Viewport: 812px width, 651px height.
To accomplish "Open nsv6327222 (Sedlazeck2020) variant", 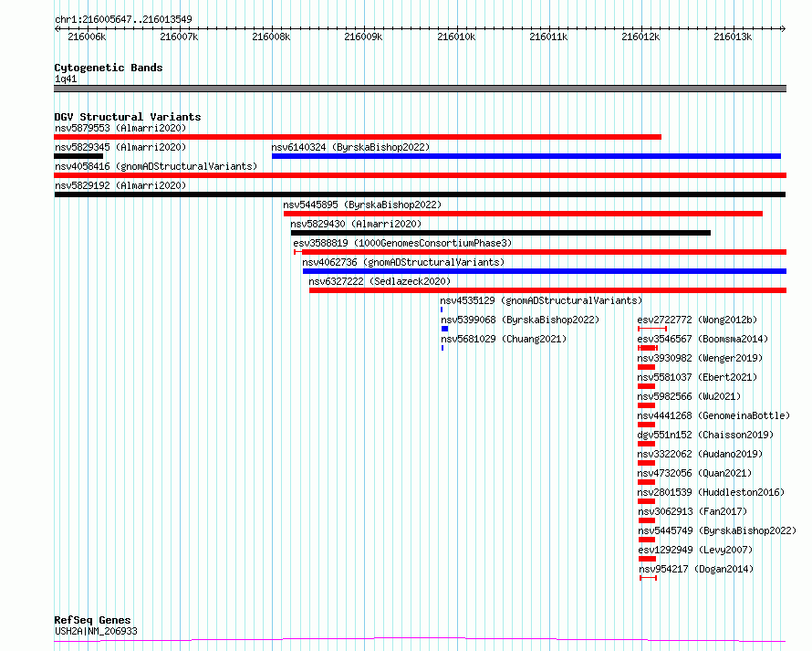I will point(380,281).
